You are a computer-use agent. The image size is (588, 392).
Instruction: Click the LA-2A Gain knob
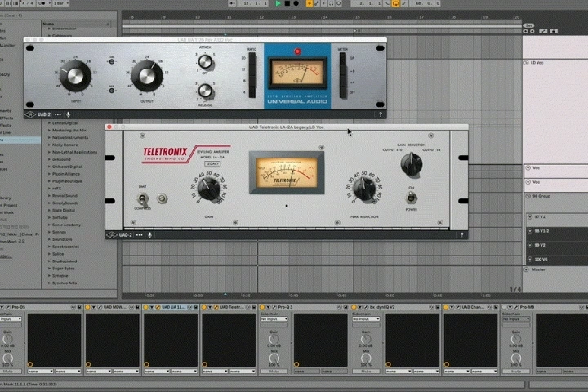(209, 189)
